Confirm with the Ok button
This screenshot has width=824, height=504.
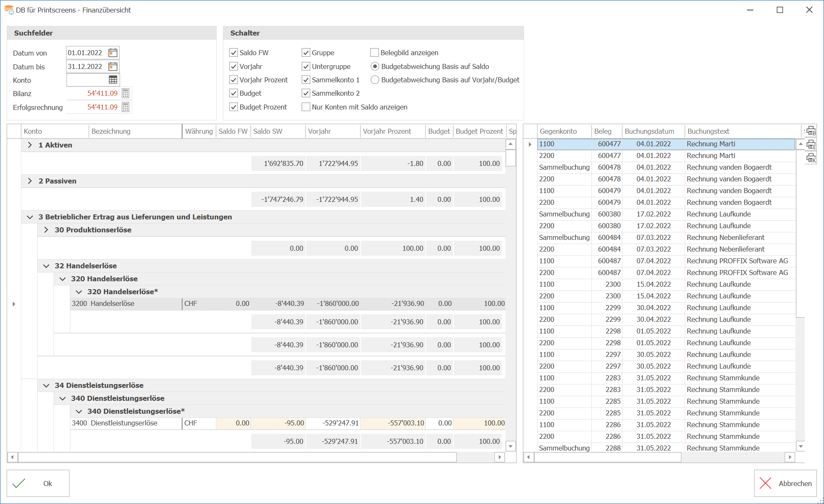pyautogui.click(x=38, y=484)
